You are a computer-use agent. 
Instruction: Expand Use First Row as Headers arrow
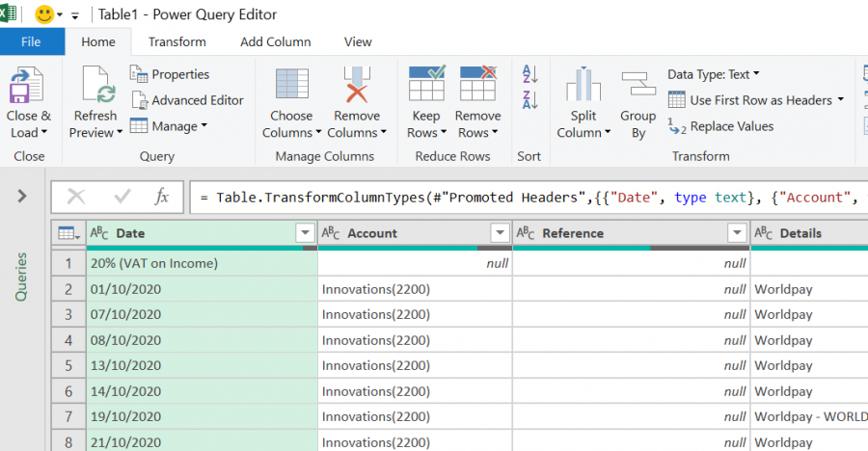tap(840, 99)
